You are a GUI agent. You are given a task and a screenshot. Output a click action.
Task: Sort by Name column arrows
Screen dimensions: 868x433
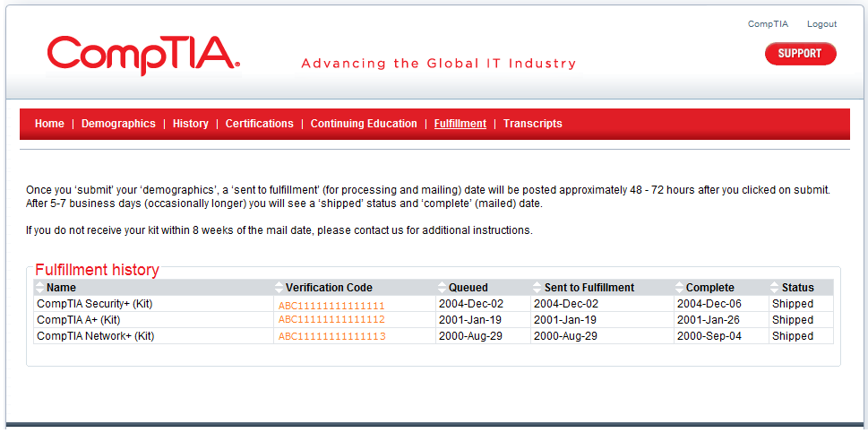click(x=39, y=288)
